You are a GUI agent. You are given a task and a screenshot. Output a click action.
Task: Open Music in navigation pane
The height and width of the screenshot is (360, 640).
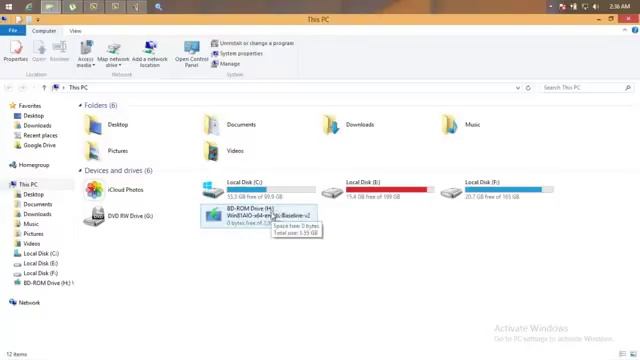pyautogui.click(x=31, y=224)
